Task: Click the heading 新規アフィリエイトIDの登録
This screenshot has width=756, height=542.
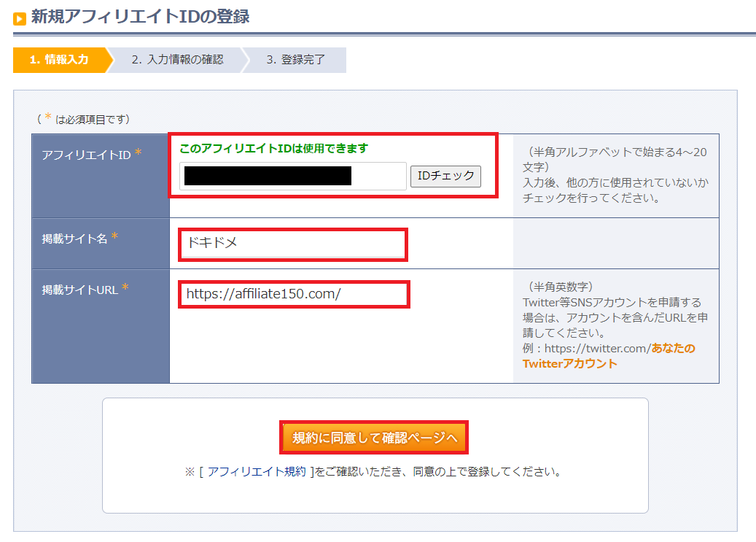Action: pyautogui.click(x=140, y=17)
